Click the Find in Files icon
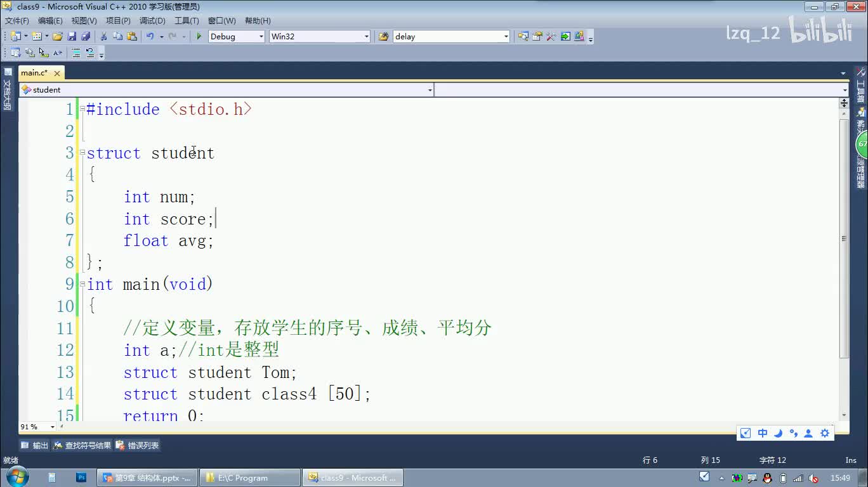This screenshot has height=487, width=868. pos(383,37)
